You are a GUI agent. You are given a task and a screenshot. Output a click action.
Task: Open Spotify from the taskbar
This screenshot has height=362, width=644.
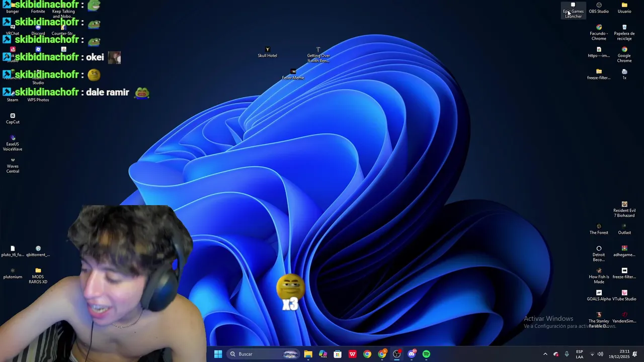point(427,354)
